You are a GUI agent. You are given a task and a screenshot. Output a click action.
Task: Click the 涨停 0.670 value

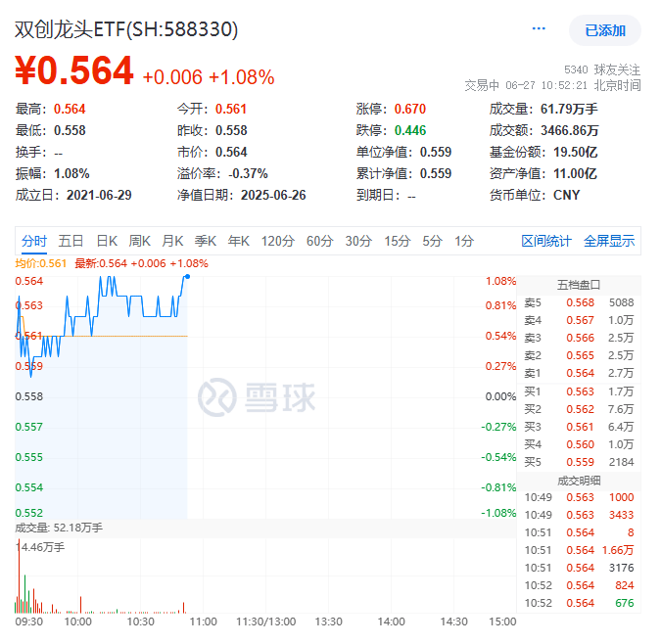[x=410, y=109]
